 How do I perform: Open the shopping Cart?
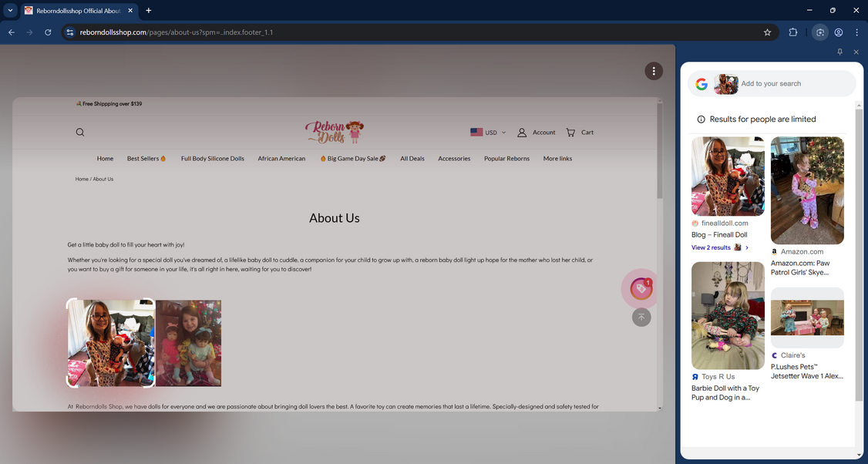[580, 133]
